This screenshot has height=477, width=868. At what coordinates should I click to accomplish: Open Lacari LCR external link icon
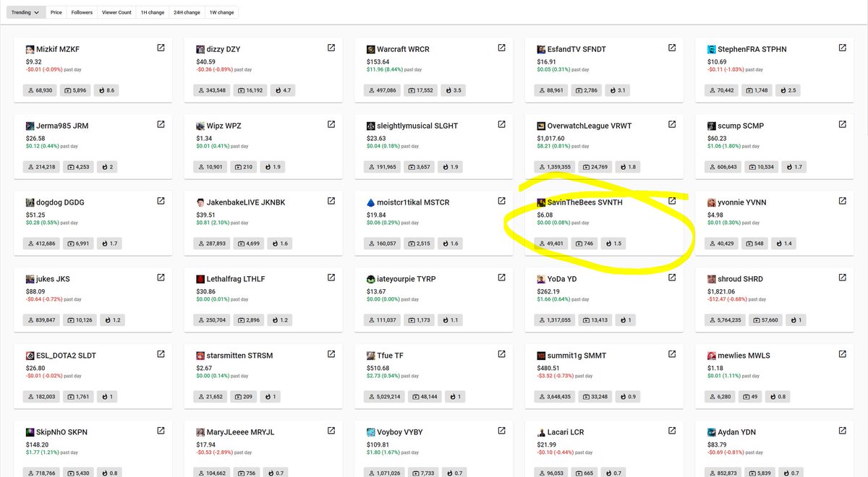(672, 431)
